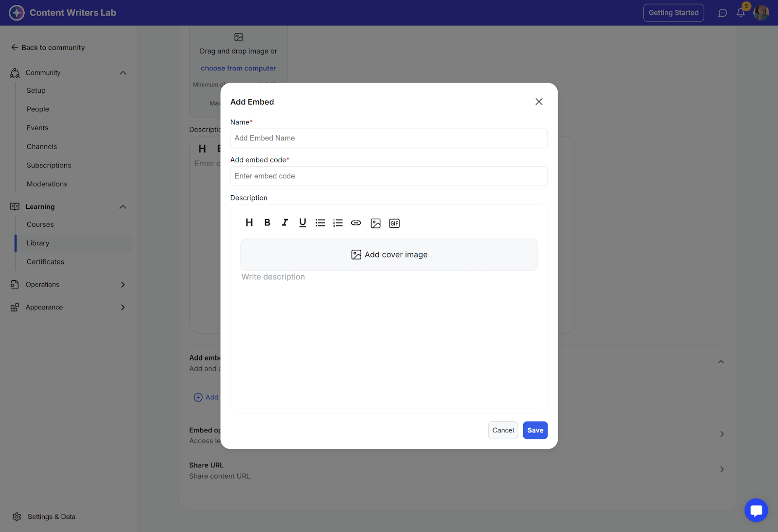Insert an image in the description
This screenshot has width=778, height=532.
tap(375, 223)
